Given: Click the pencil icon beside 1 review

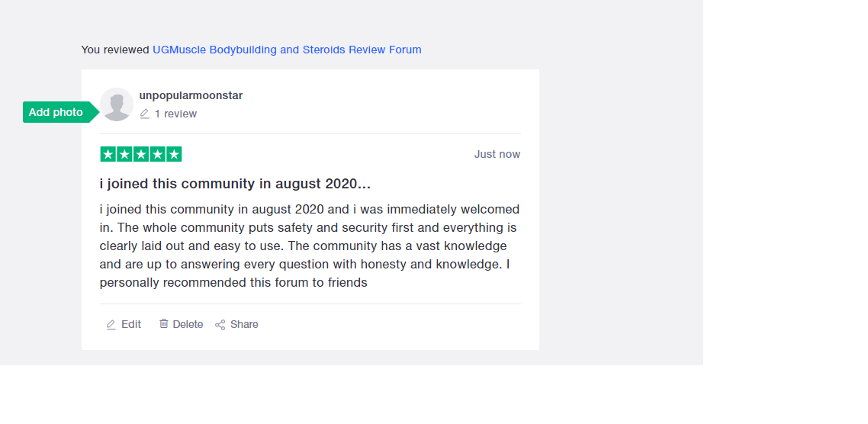Looking at the screenshot, I should [x=145, y=114].
